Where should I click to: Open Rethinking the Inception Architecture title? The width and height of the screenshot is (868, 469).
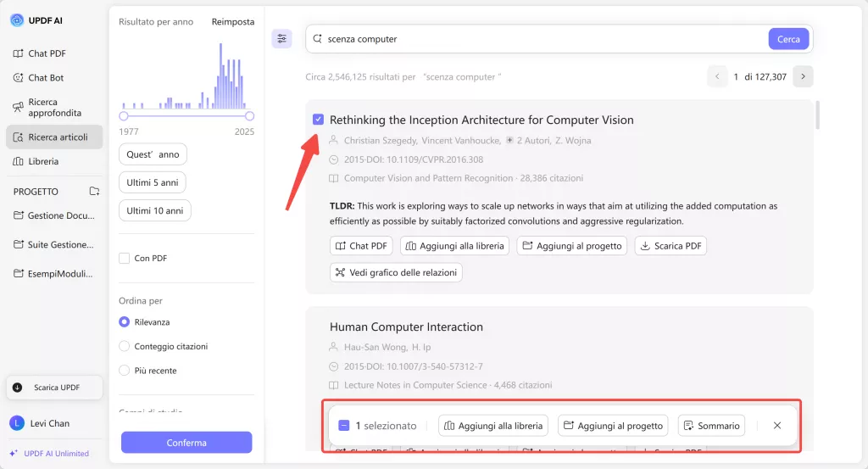pyautogui.click(x=481, y=120)
